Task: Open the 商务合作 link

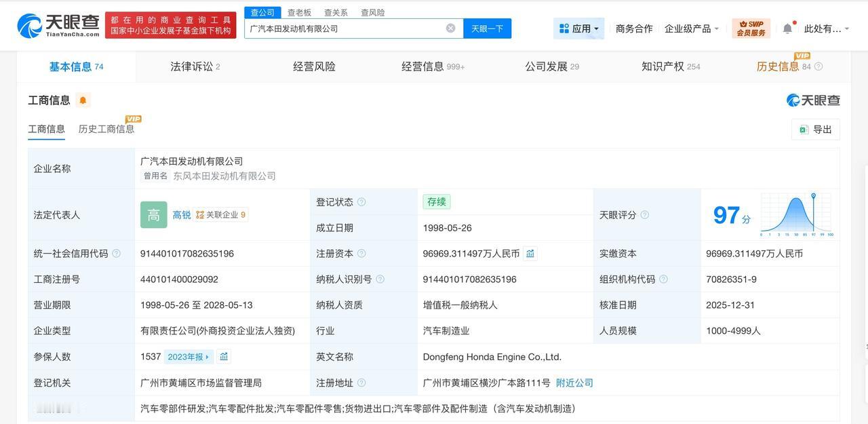Action: tap(634, 28)
